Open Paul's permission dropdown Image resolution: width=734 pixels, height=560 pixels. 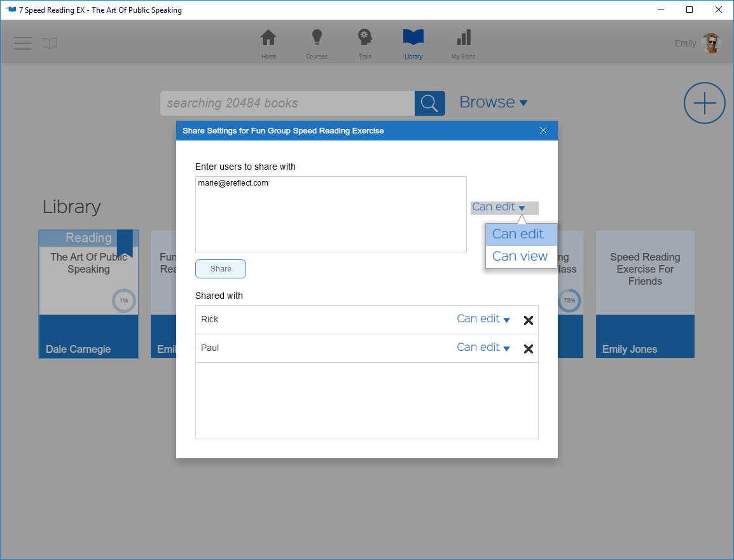[x=483, y=347]
